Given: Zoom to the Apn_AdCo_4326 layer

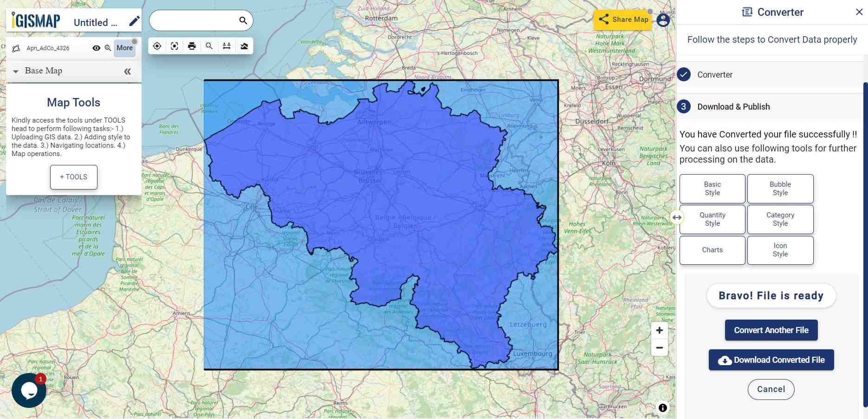Looking at the screenshot, I should (x=108, y=48).
